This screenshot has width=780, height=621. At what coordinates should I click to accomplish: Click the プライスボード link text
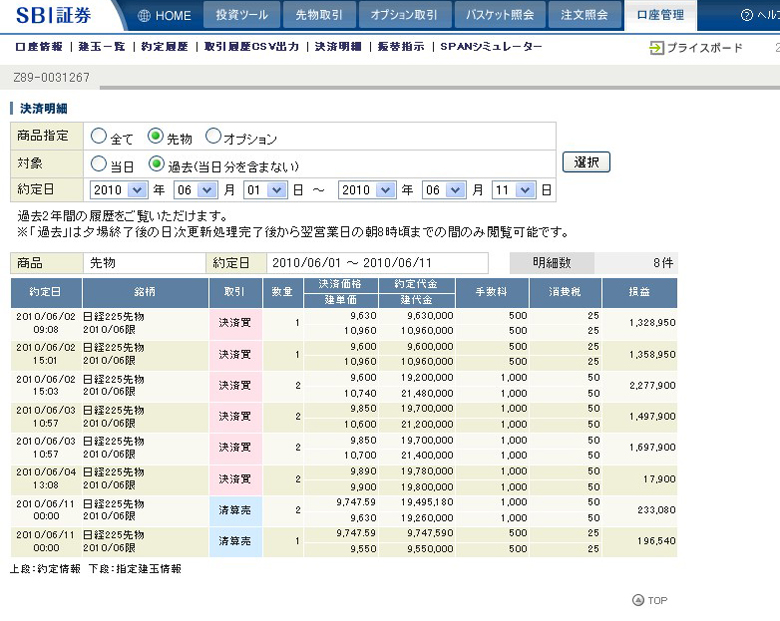[704, 48]
